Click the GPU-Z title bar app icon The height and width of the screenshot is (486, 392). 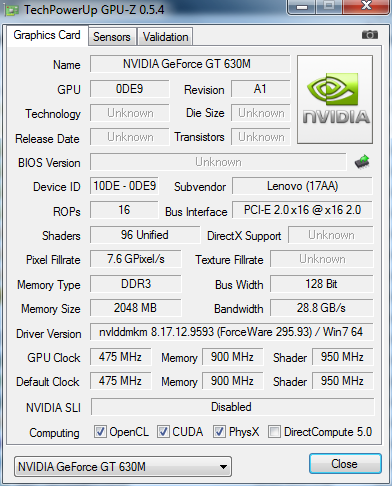11,10
